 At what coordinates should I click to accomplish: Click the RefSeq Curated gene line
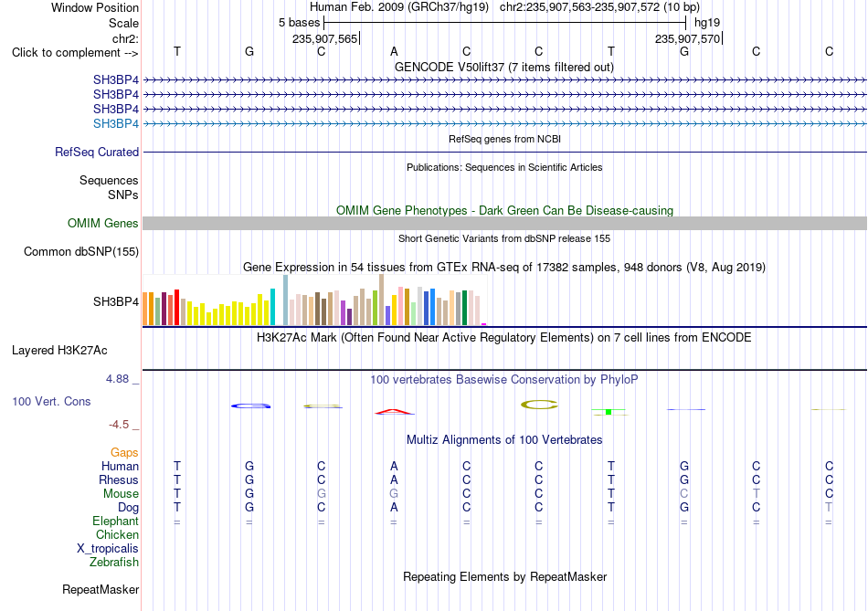[x=504, y=152]
